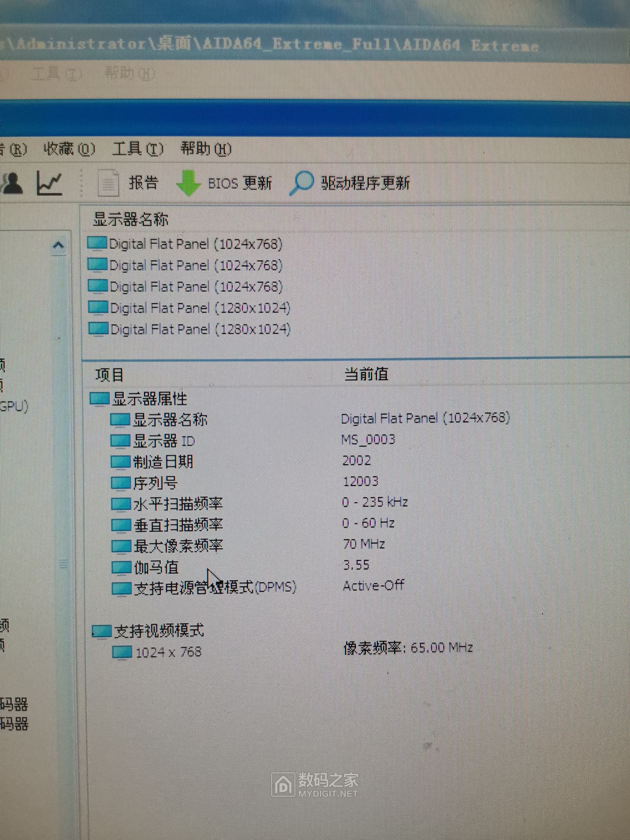This screenshot has height=840, width=630.
Task: Click the 0 - 60 Hz value
Action: tap(368, 523)
